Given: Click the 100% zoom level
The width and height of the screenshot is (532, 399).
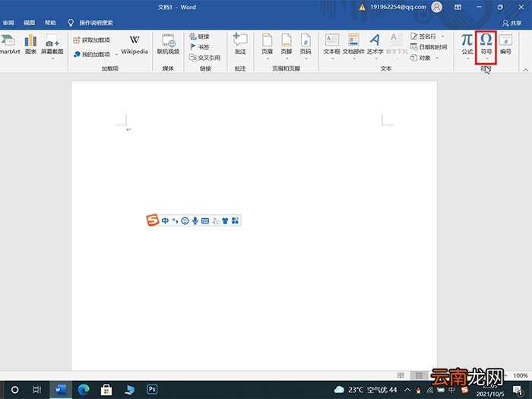Looking at the screenshot, I should (520, 375).
